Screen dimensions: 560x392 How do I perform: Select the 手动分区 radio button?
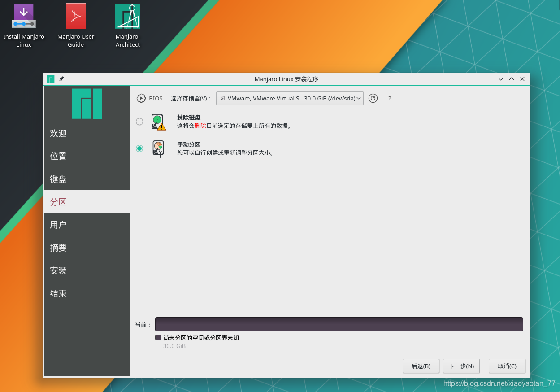pyautogui.click(x=139, y=148)
